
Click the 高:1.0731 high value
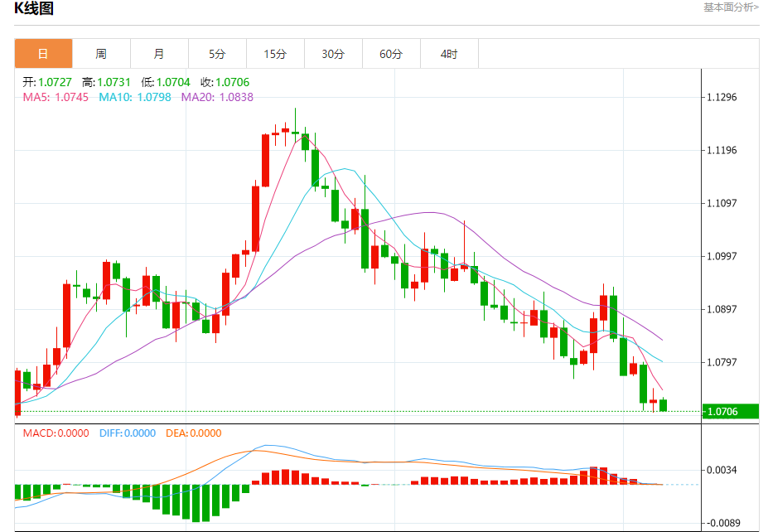[106, 82]
